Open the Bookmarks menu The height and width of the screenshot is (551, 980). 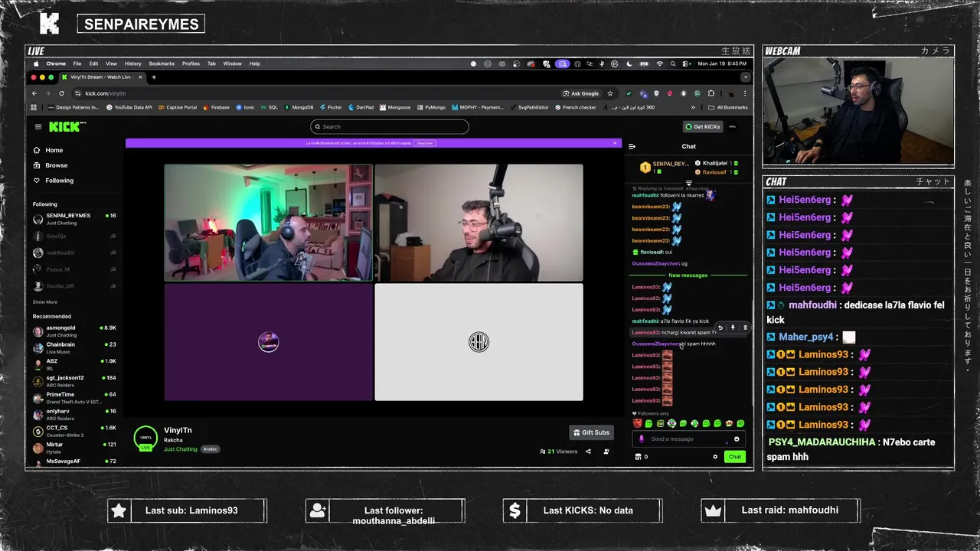pos(162,64)
